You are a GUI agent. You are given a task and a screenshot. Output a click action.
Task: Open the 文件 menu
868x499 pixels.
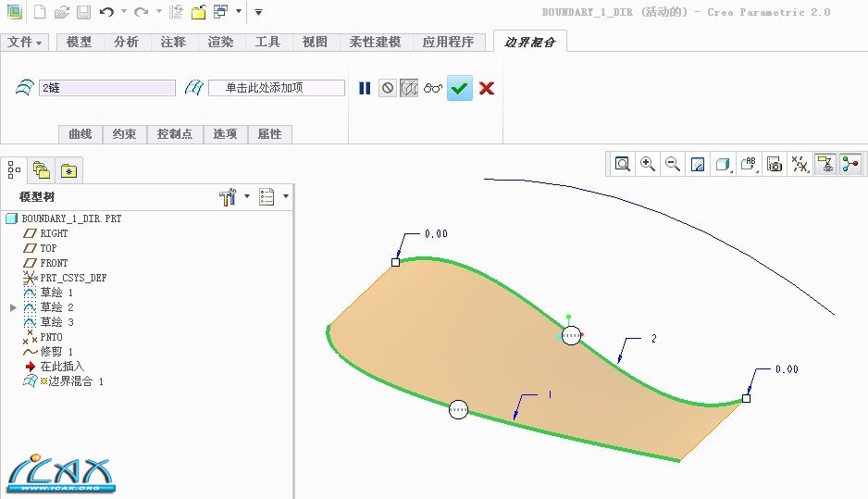pos(24,42)
